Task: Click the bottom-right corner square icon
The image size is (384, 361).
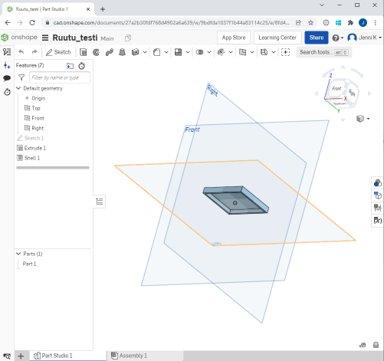Action: [x=376, y=345]
